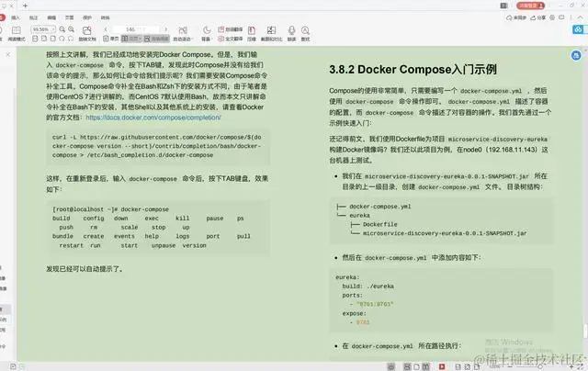Open the 转换 menu tab
This screenshot has height=371, width=588.
point(106,17)
